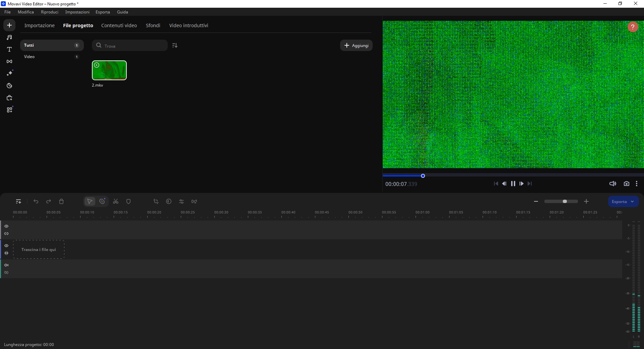Viewport: 644px width, 349px height.
Task: Open the crop and rotate tool
Action: [156, 201]
